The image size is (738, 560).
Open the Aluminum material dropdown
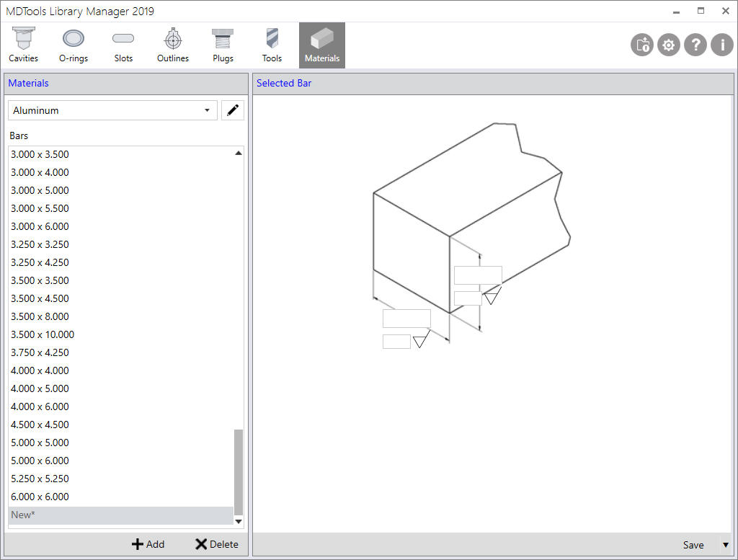[x=208, y=110]
